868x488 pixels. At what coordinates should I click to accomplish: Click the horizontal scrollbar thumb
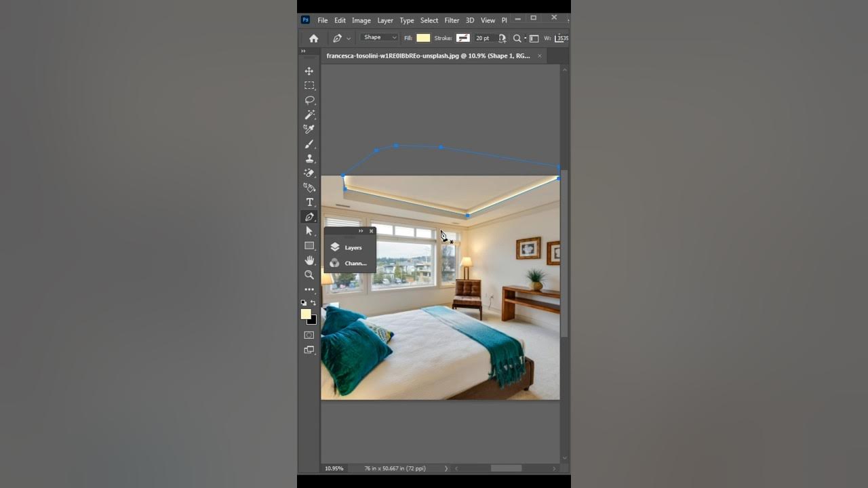pyautogui.click(x=506, y=468)
